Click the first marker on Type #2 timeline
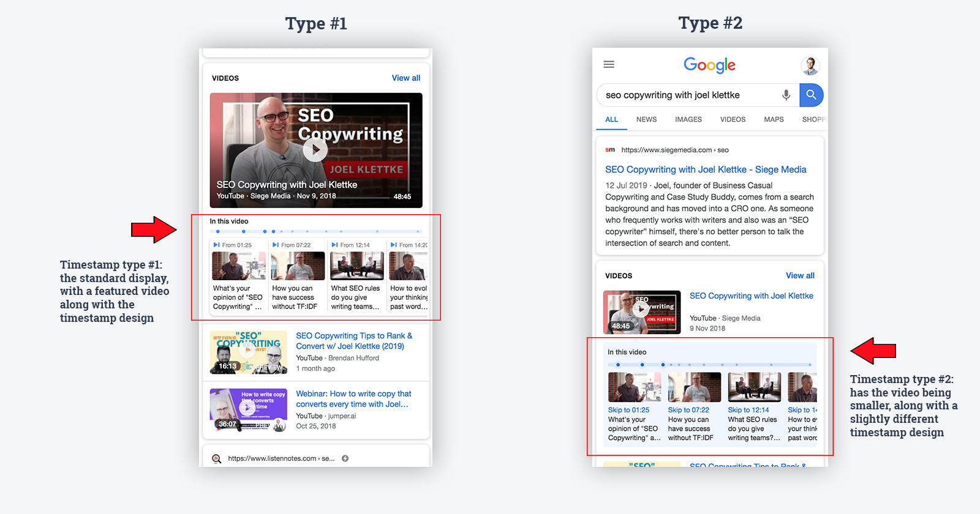 click(x=618, y=365)
